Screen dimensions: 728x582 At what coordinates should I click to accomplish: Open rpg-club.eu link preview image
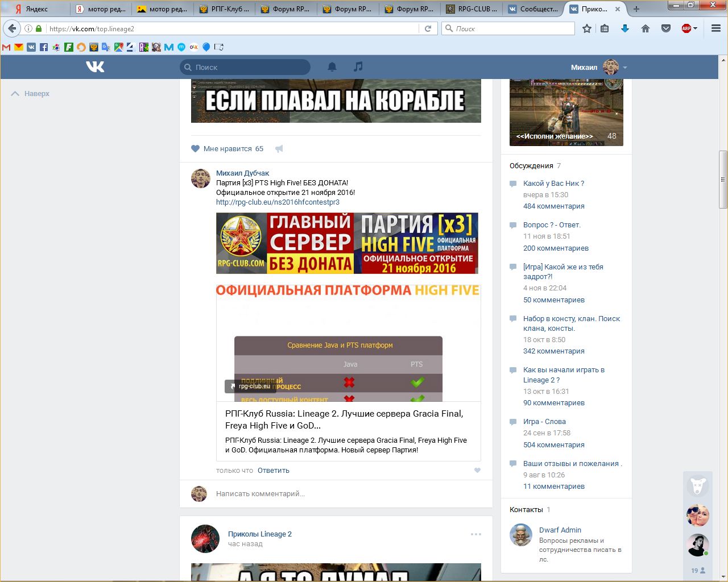tap(348, 343)
